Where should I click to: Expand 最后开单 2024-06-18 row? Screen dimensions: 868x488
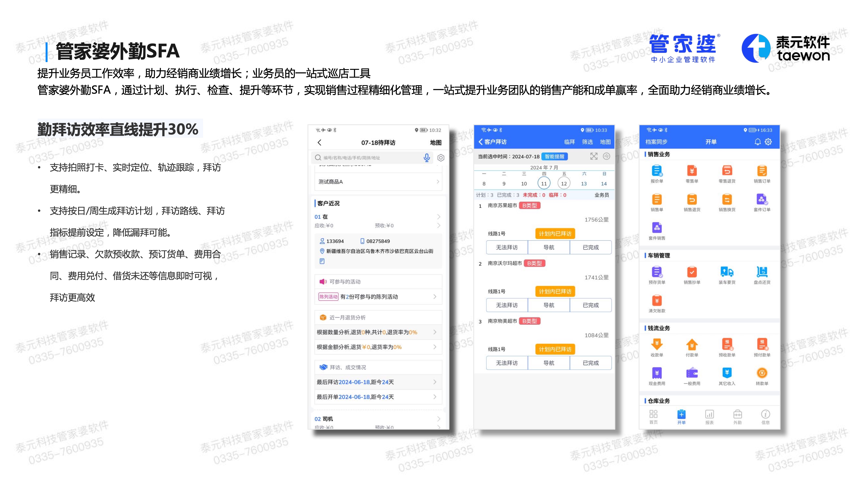coord(378,397)
